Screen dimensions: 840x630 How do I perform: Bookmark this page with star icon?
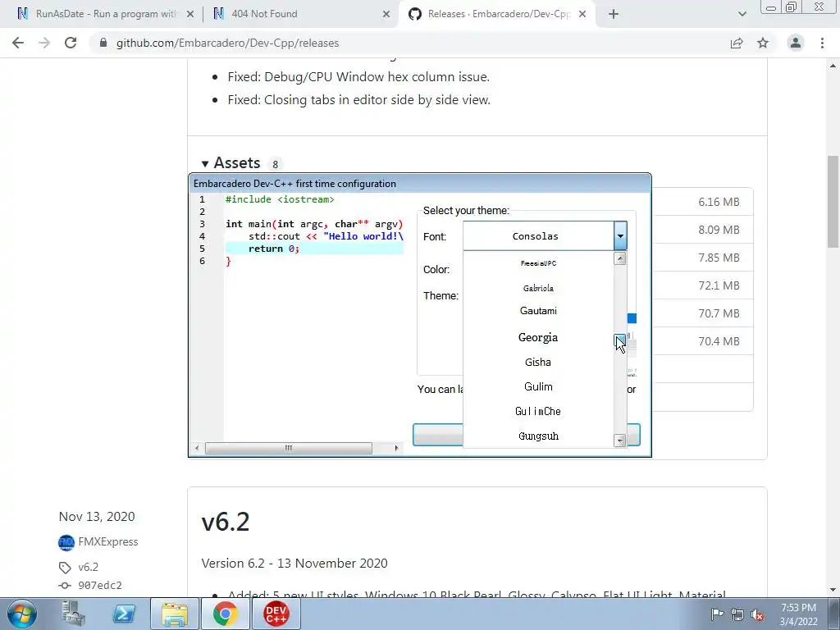tap(763, 43)
